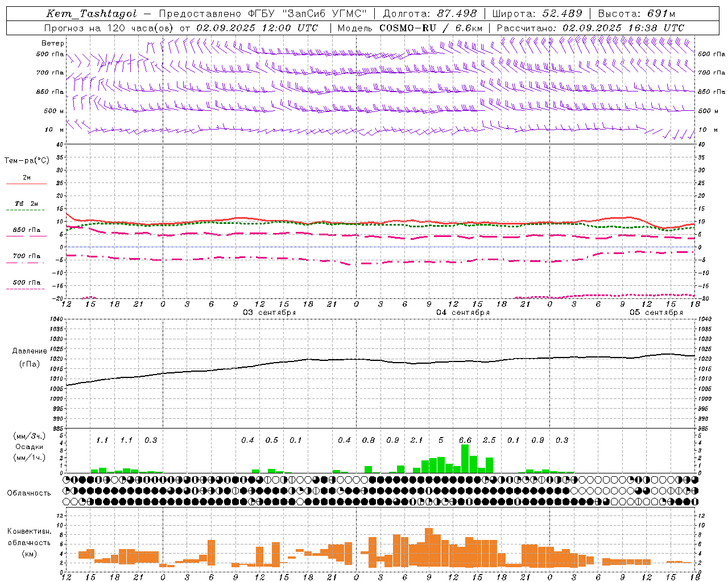Click the model name COSMO-RU / 6.6км
728x582 pixels.
point(431,28)
